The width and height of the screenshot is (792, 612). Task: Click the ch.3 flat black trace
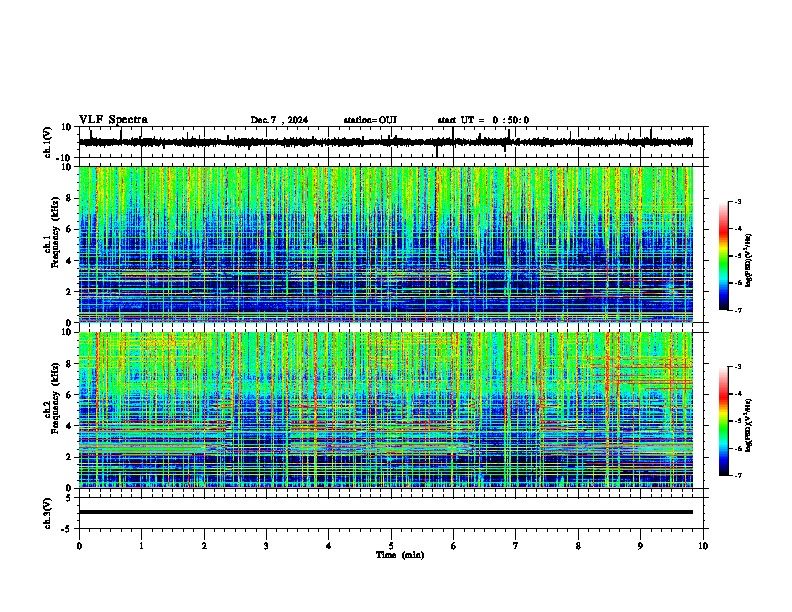pos(385,512)
